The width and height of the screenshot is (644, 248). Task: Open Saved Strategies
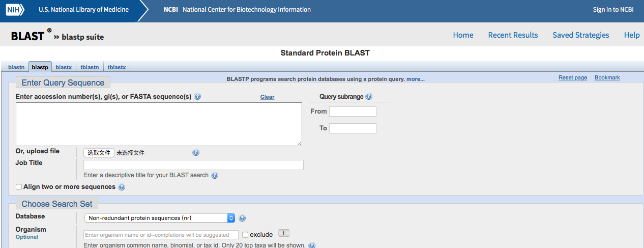coord(581,35)
